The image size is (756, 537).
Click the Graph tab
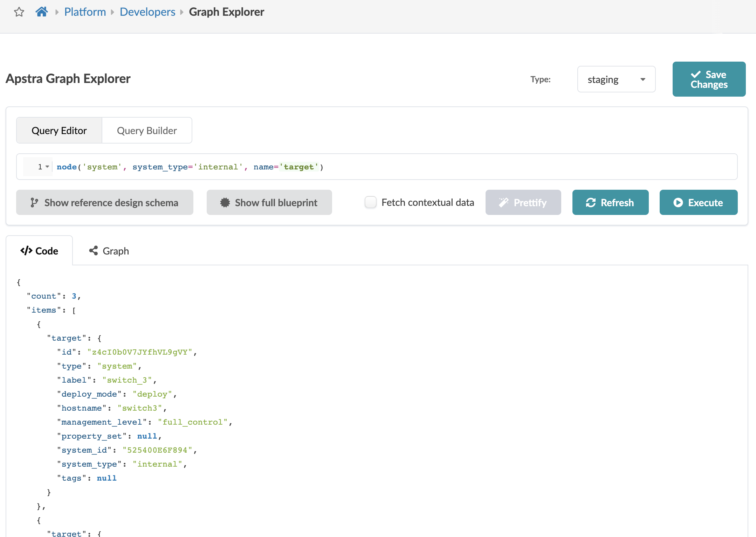[109, 251]
